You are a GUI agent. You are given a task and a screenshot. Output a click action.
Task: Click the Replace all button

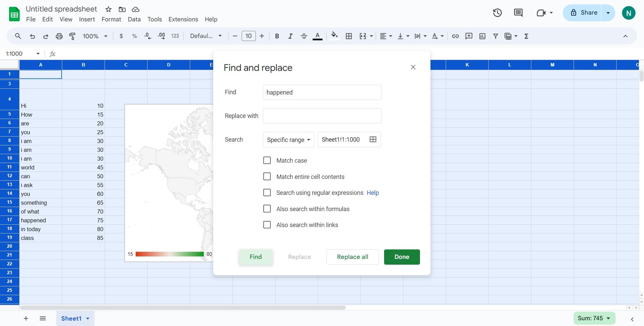352,257
